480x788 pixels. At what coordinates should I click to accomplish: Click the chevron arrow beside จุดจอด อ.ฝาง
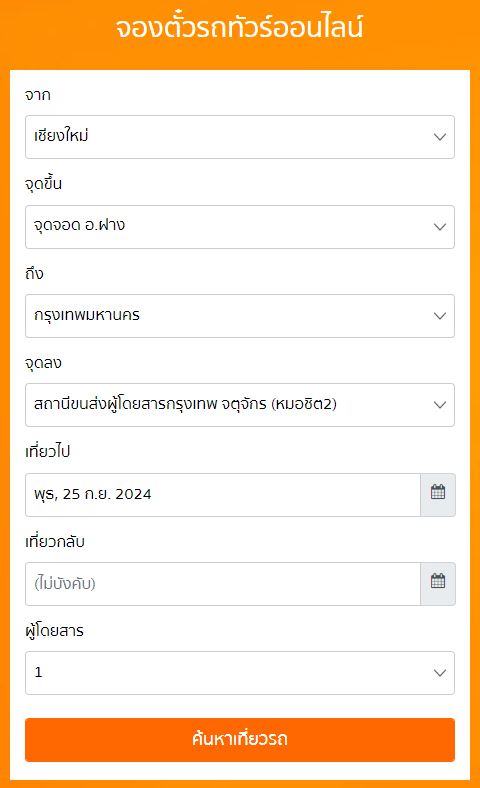440,227
